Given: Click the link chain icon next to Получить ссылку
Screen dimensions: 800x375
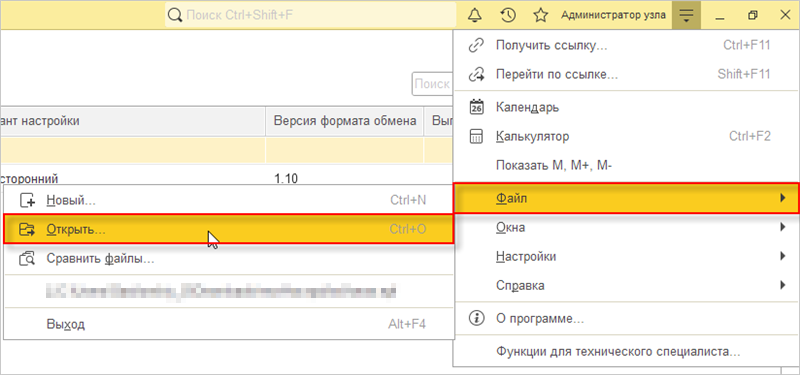Looking at the screenshot, I should tap(476, 45).
